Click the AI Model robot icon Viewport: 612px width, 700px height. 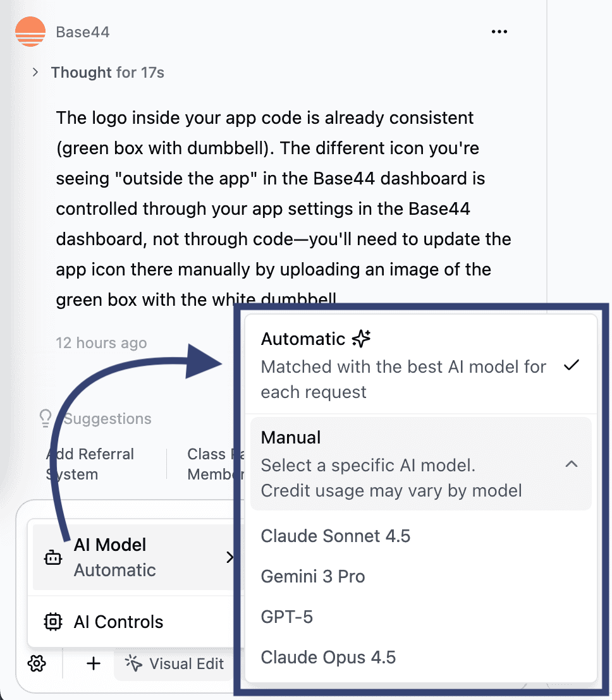pyautogui.click(x=53, y=557)
